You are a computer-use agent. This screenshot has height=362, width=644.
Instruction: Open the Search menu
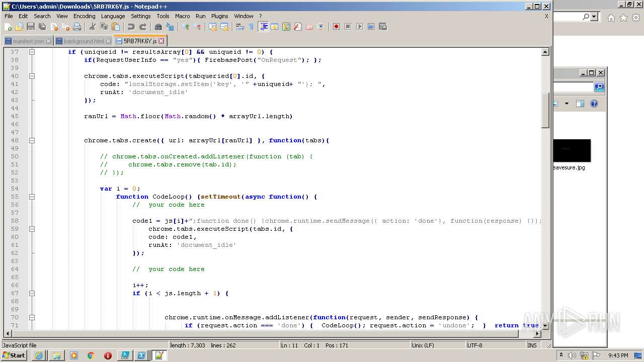click(x=42, y=16)
